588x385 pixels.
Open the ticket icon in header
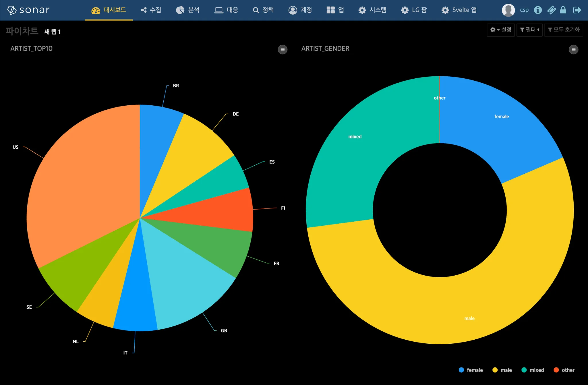551,10
